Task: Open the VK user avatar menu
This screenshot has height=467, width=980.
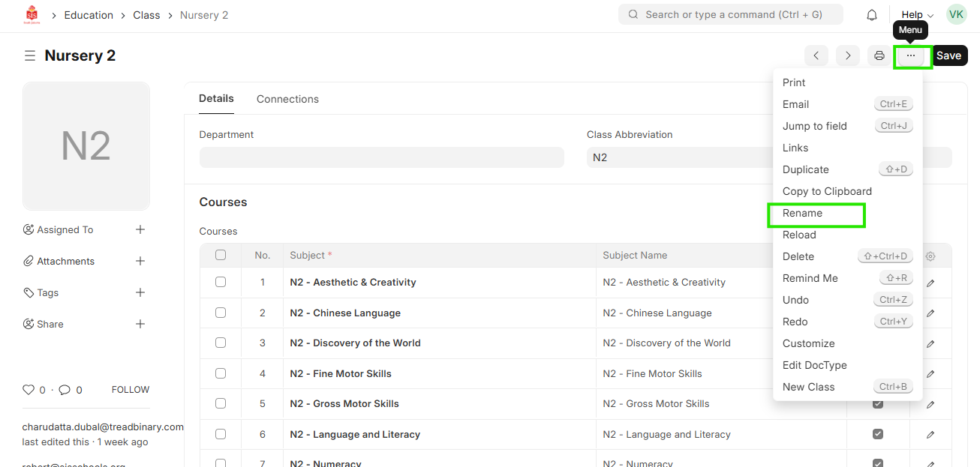Action: (x=956, y=14)
